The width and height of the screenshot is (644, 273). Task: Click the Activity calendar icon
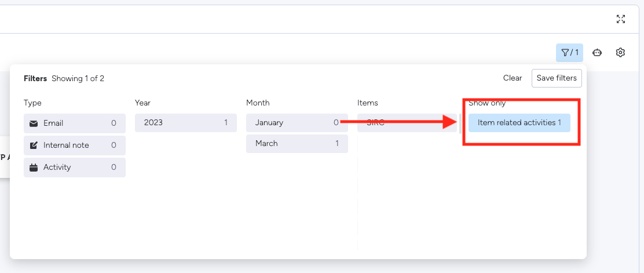(34, 168)
